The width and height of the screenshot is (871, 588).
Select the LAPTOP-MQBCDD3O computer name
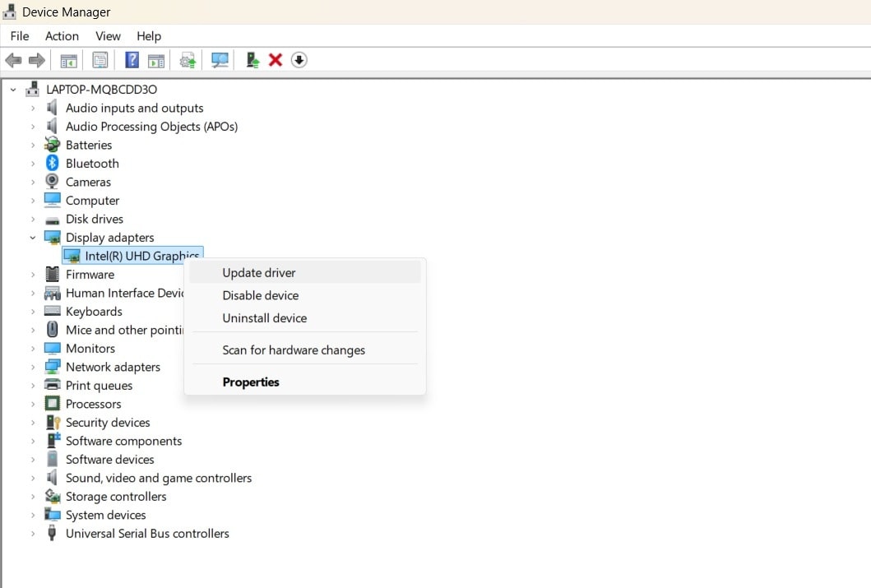(x=102, y=90)
